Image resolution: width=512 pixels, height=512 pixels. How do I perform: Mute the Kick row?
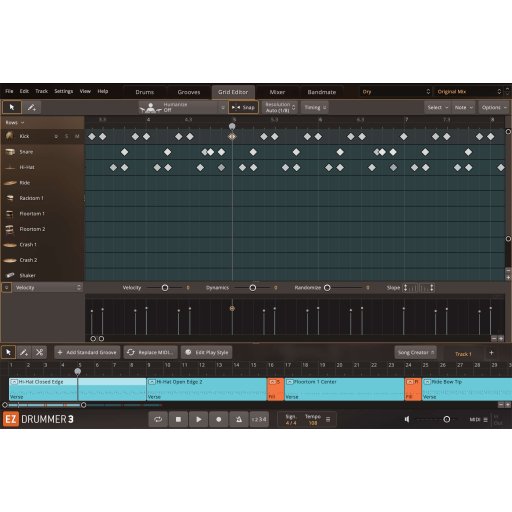[x=77, y=136]
